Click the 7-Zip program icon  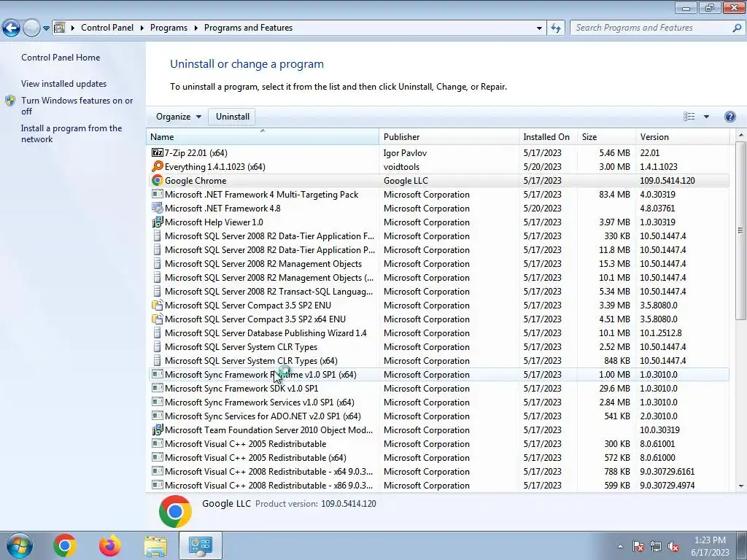(x=158, y=153)
